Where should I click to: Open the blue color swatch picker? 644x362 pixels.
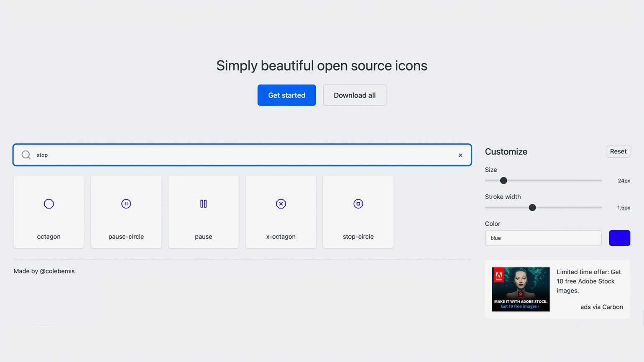(619, 238)
